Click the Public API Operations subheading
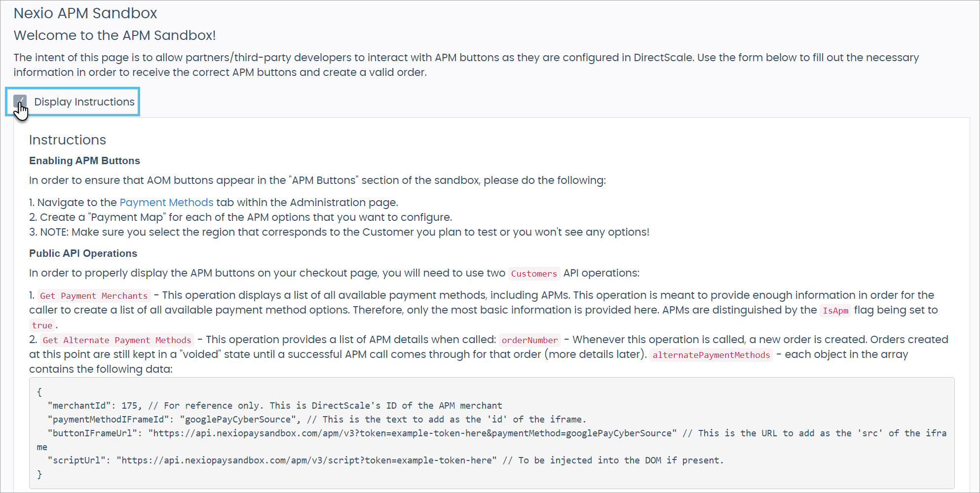Image resolution: width=980 pixels, height=493 pixels. [83, 253]
